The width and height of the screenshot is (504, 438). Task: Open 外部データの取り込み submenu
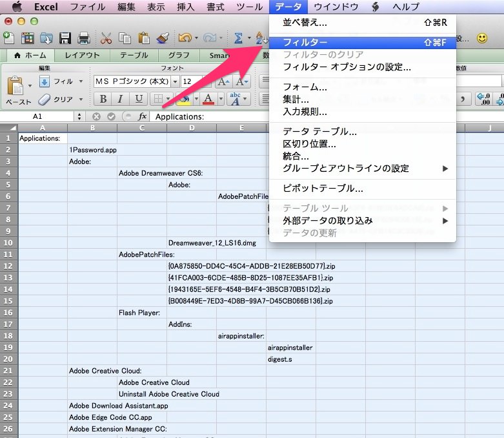coord(362,221)
